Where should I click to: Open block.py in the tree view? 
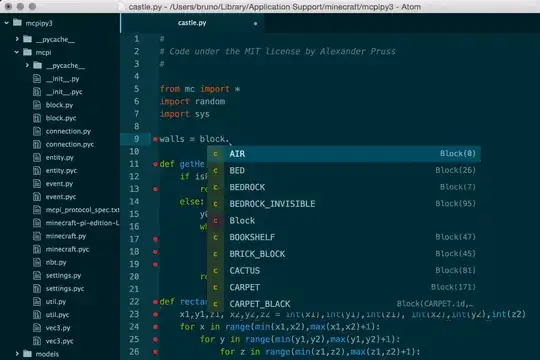click(59, 105)
